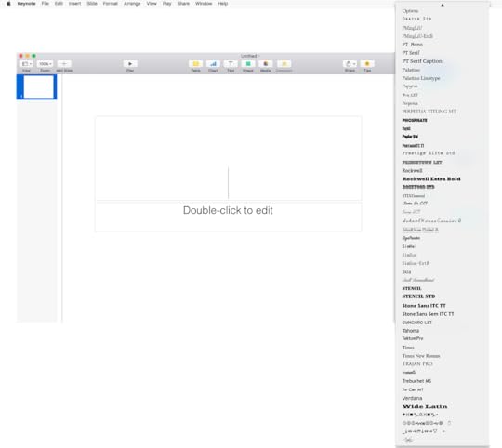Viewport: 502px width, 448px height.
Task: Open the View menu in menu bar
Action: click(152, 4)
